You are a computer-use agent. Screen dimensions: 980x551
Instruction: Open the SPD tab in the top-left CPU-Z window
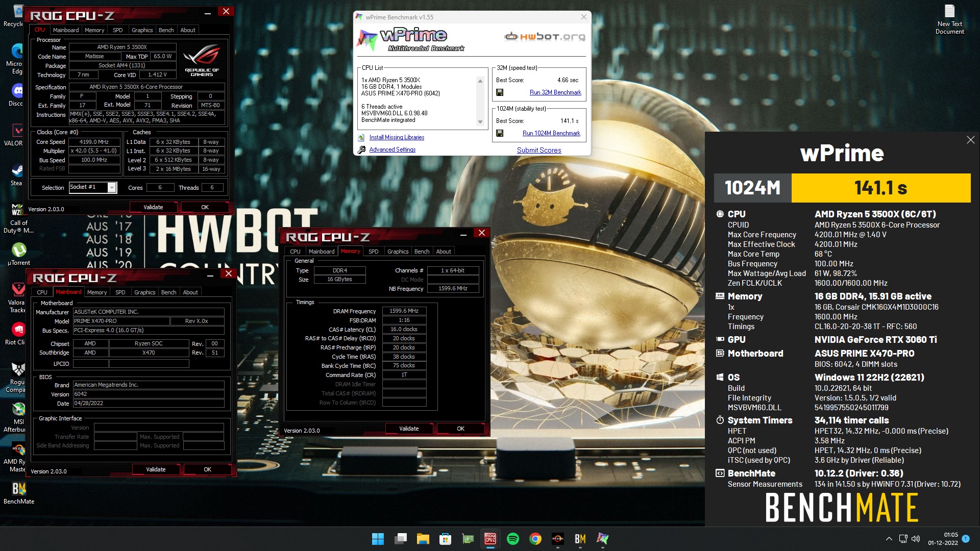pos(118,30)
